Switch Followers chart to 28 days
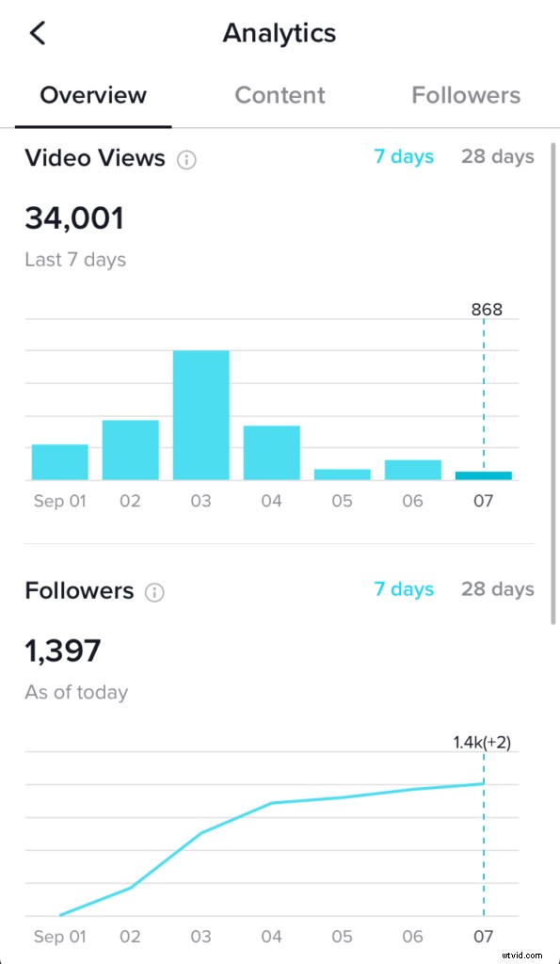Screen dimensions: 560x964 (x=497, y=588)
